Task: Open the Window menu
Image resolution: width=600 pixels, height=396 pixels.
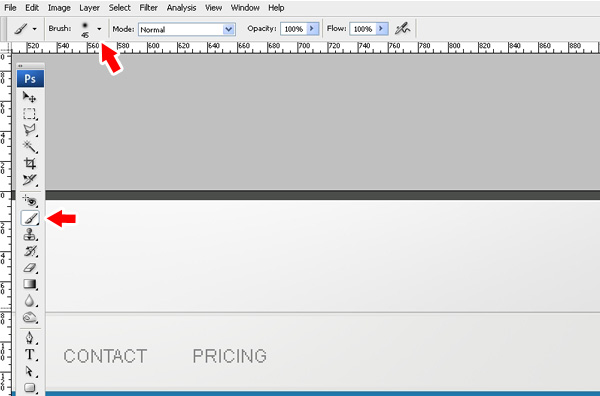Action: (245, 8)
